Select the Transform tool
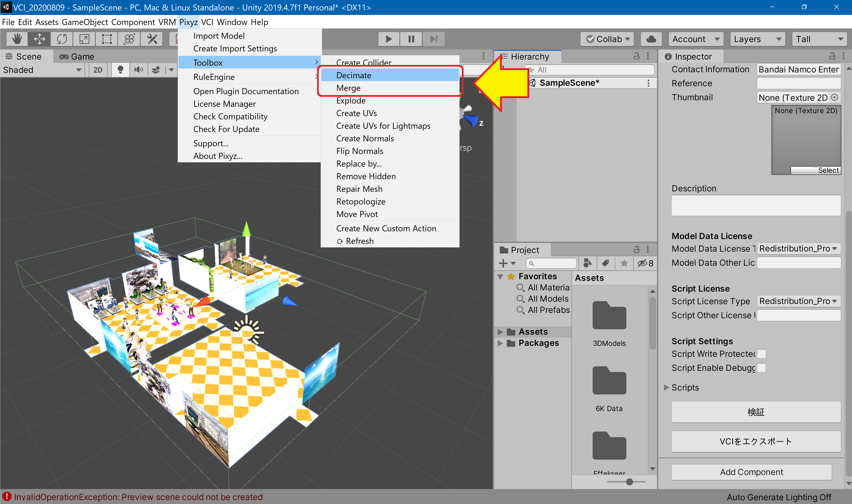 129,39
